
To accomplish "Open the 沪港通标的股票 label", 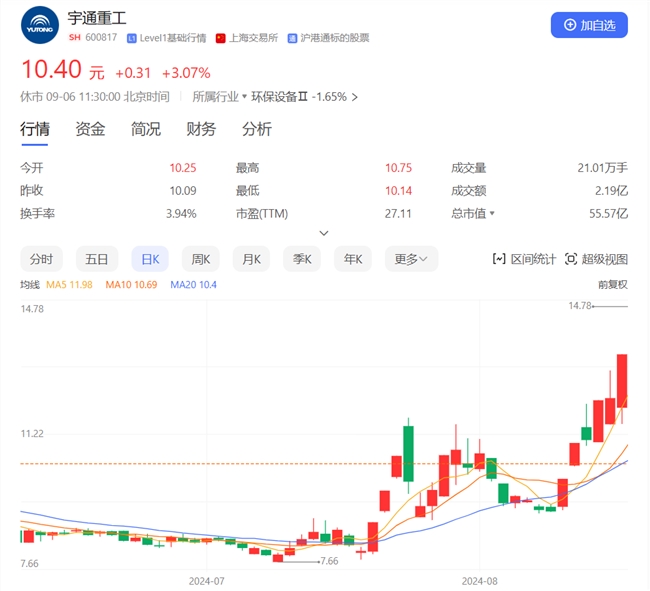I will [x=335, y=38].
